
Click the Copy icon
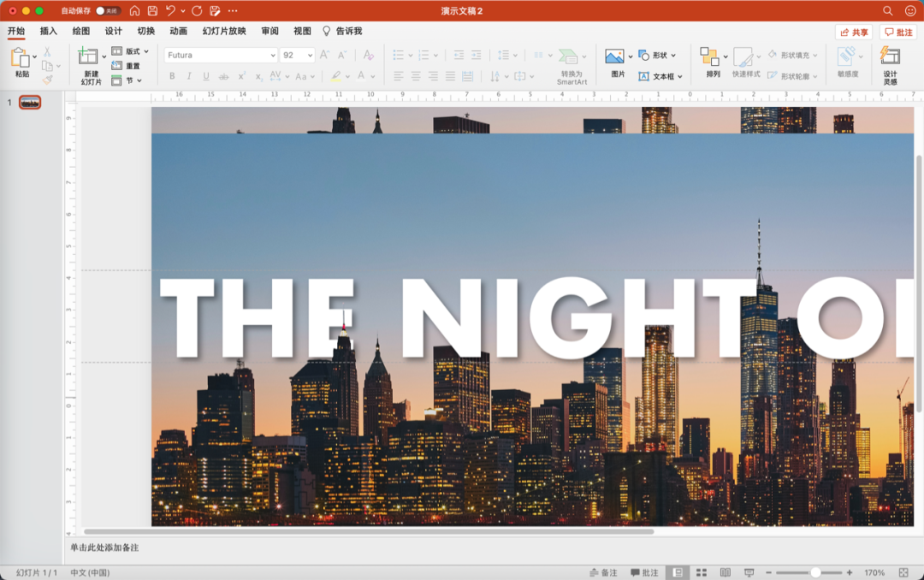(x=47, y=65)
